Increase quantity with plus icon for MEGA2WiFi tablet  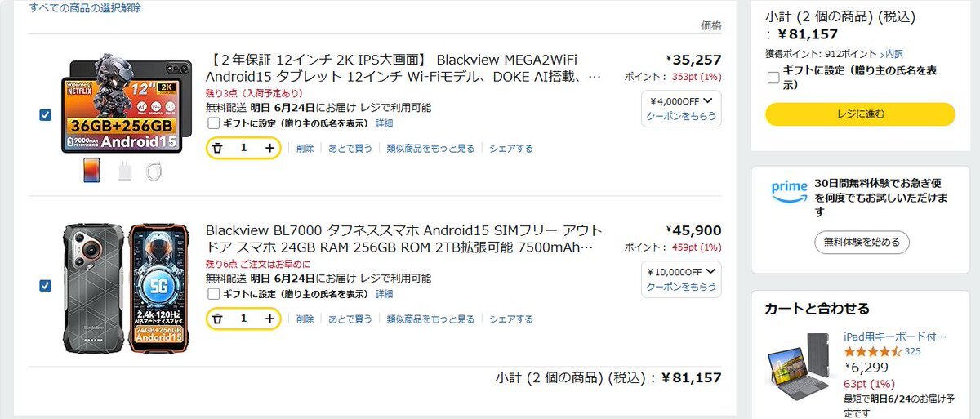[269, 148]
